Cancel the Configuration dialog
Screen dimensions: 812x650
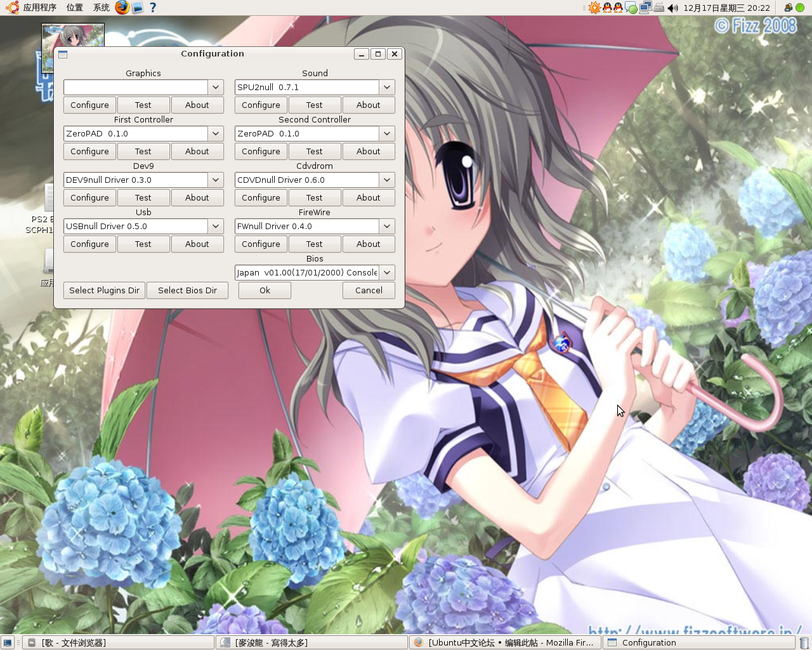pos(369,290)
